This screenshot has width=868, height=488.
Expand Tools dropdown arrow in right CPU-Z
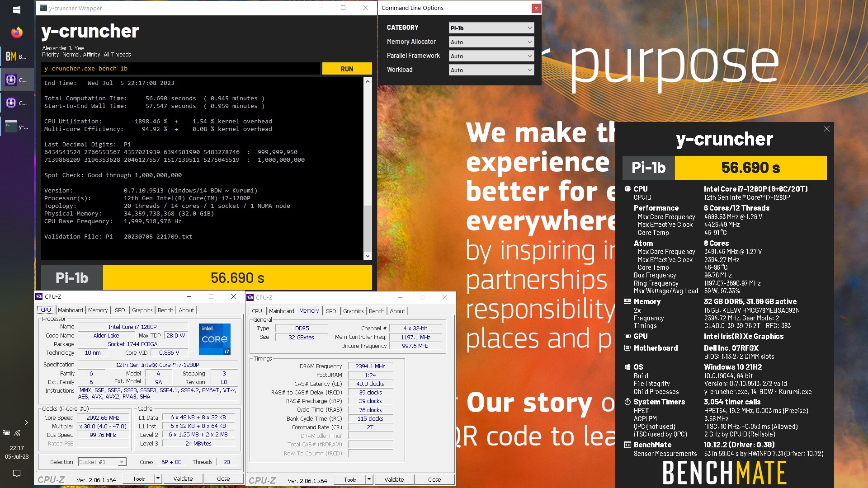click(369, 479)
